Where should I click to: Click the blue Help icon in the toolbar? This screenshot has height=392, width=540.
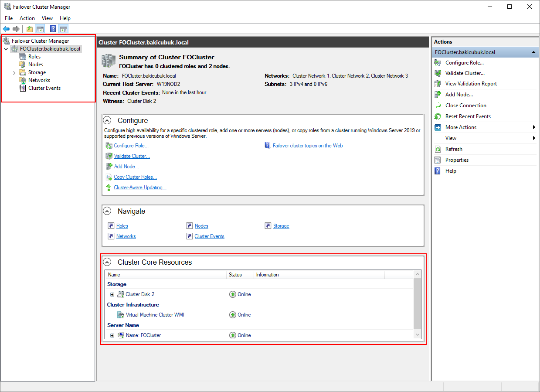(x=53, y=29)
